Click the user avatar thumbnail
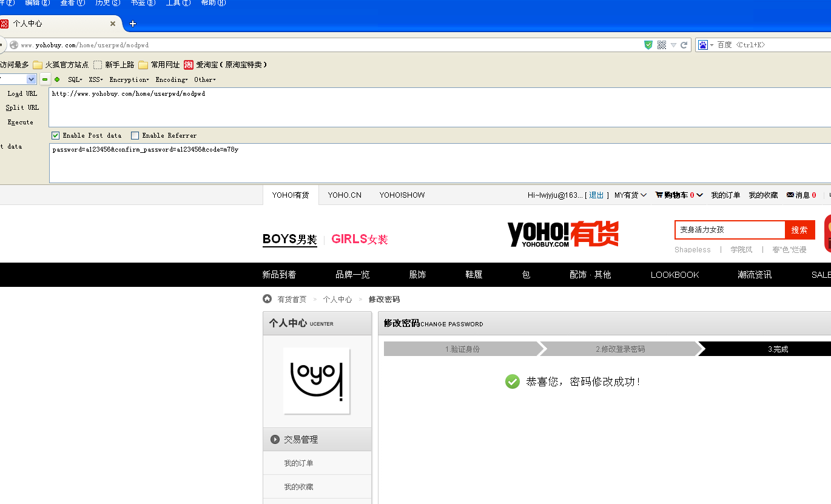 [317, 381]
